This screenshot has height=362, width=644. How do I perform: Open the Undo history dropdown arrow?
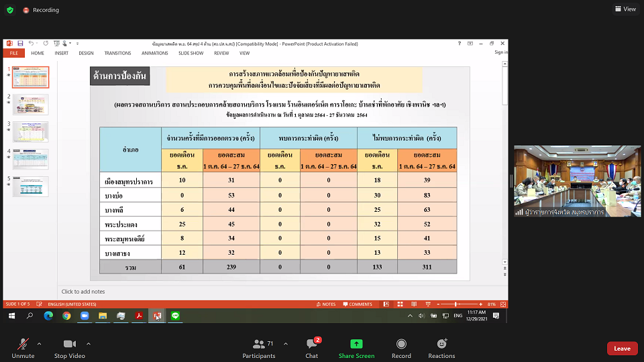[x=36, y=44]
